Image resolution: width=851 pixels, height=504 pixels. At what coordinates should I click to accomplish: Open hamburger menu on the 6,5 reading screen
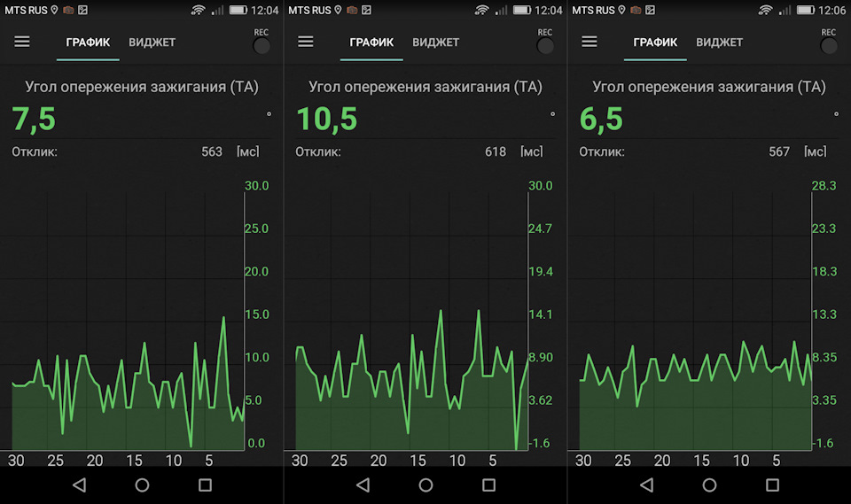(x=589, y=42)
